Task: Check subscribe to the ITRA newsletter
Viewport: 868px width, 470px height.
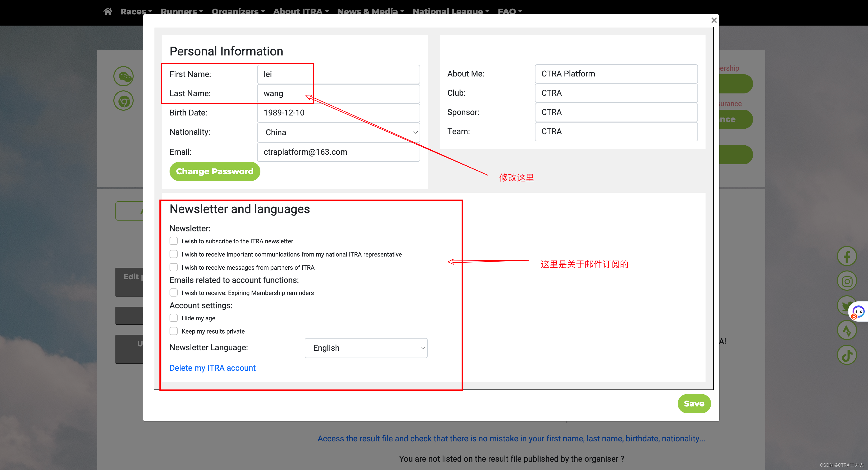Action: point(174,241)
